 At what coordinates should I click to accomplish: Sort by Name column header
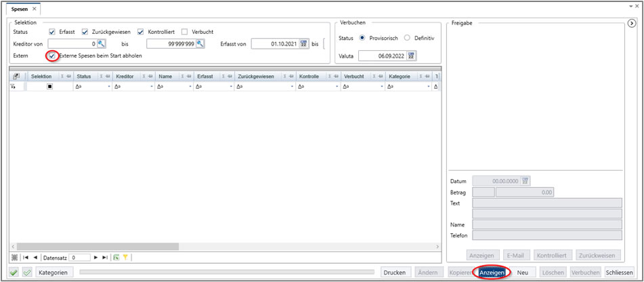(x=165, y=77)
